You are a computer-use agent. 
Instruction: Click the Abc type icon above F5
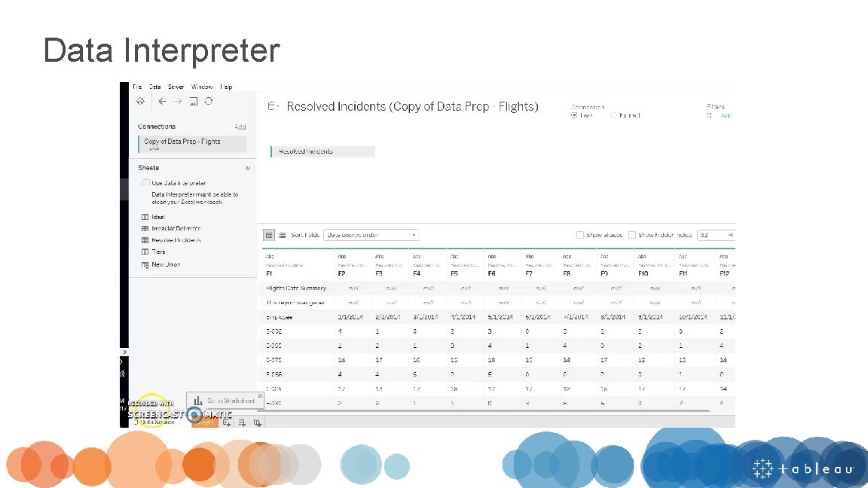coord(454,257)
